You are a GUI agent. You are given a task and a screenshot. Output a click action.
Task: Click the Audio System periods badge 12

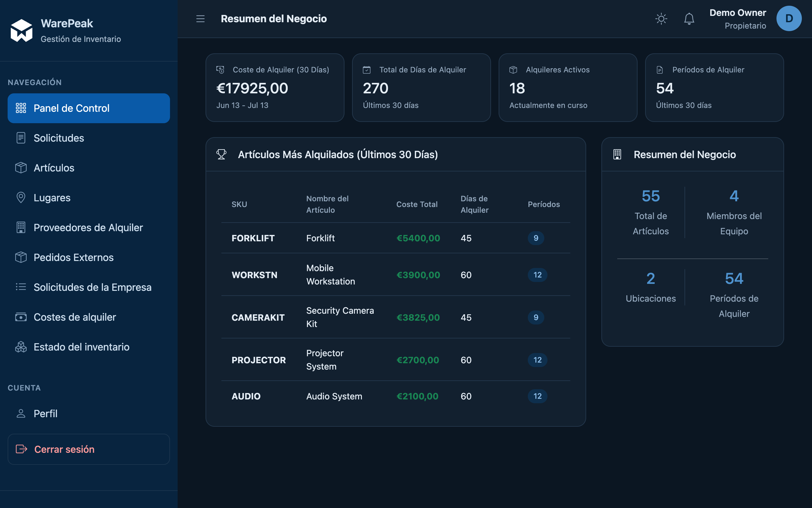click(x=538, y=397)
